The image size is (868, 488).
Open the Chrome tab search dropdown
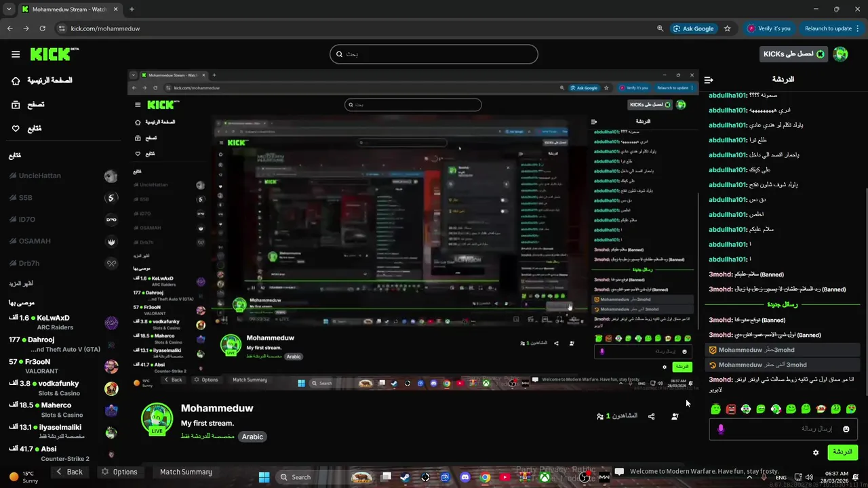9,9
